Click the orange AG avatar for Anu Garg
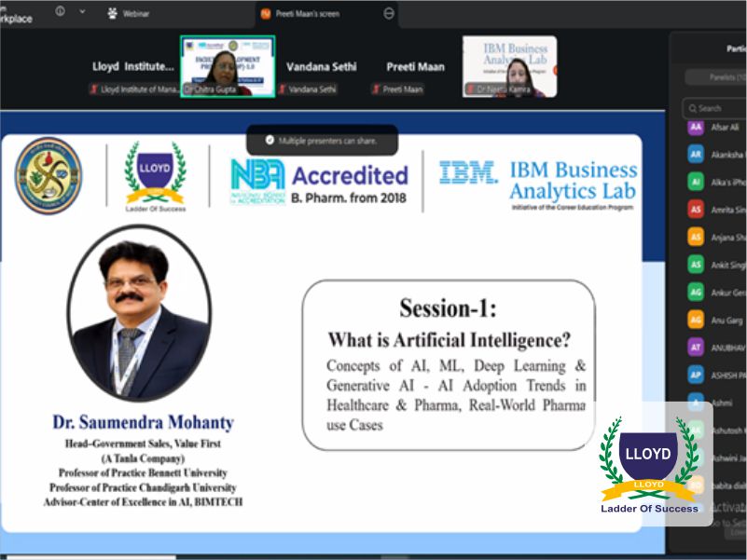The height and width of the screenshot is (560, 747). (696, 320)
